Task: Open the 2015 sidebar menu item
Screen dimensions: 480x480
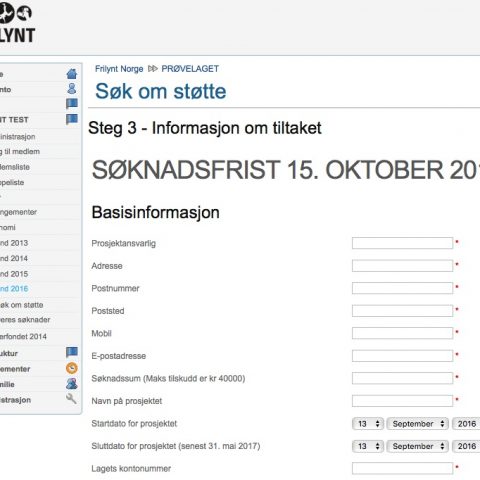Action: coord(14,274)
